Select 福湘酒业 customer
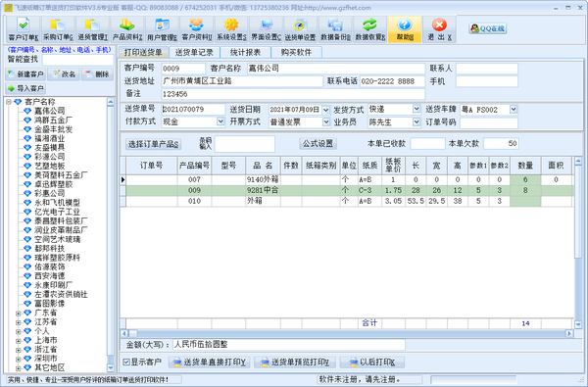Image resolution: width=588 pixels, height=387 pixels. (50, 138)
